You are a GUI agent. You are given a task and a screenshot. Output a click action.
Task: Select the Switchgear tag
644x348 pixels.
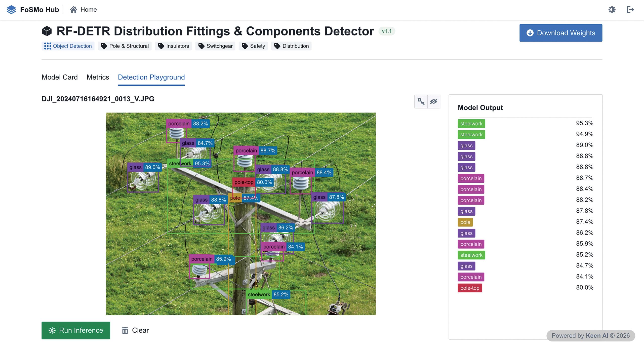click(x=215, y=46)
